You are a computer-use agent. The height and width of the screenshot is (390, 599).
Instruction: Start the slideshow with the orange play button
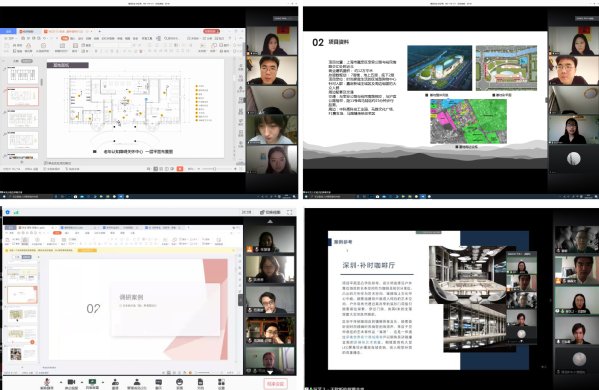tap(180, 168)
